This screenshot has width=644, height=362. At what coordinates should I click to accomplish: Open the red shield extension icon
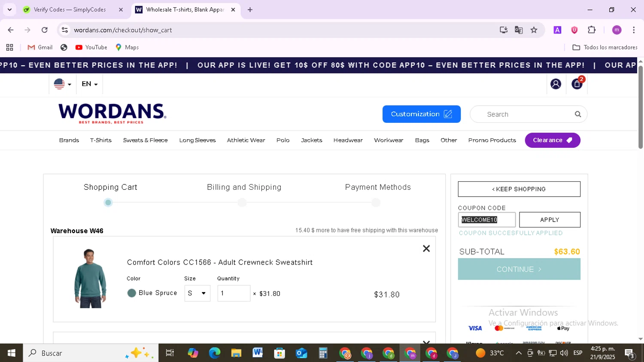coord(574,30)
